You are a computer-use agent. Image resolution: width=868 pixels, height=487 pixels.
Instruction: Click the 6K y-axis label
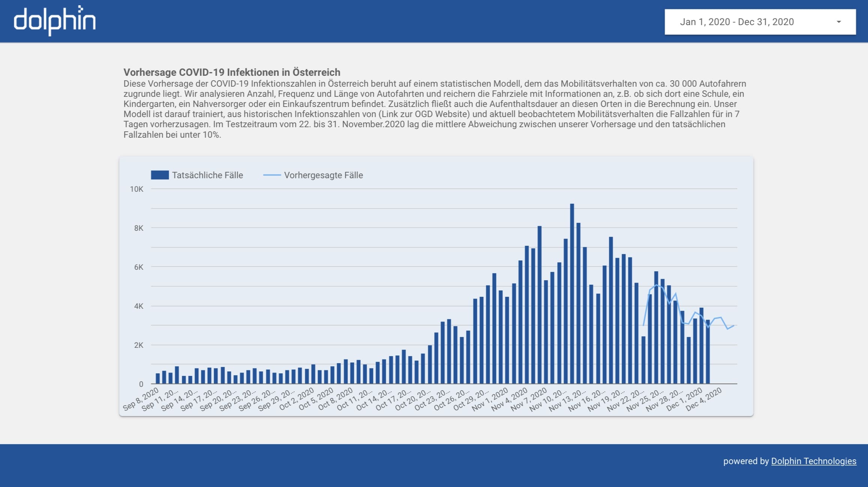138,267
